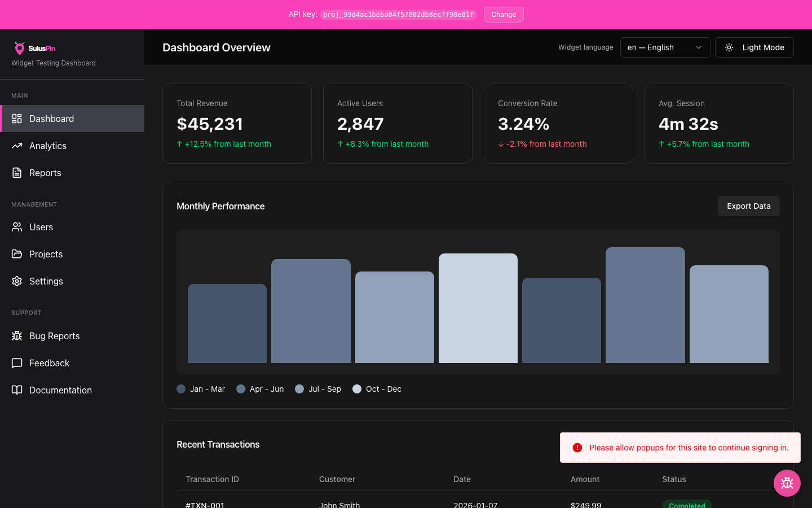The image size is (812, 508).
Task: Click the Total Revenue $45,231 value
Action: [210, 124]
